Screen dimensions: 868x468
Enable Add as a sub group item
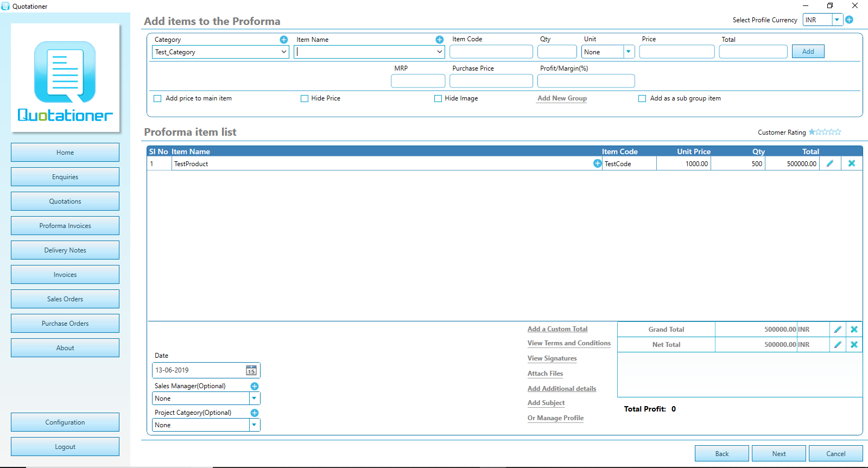tap(642, 99)
